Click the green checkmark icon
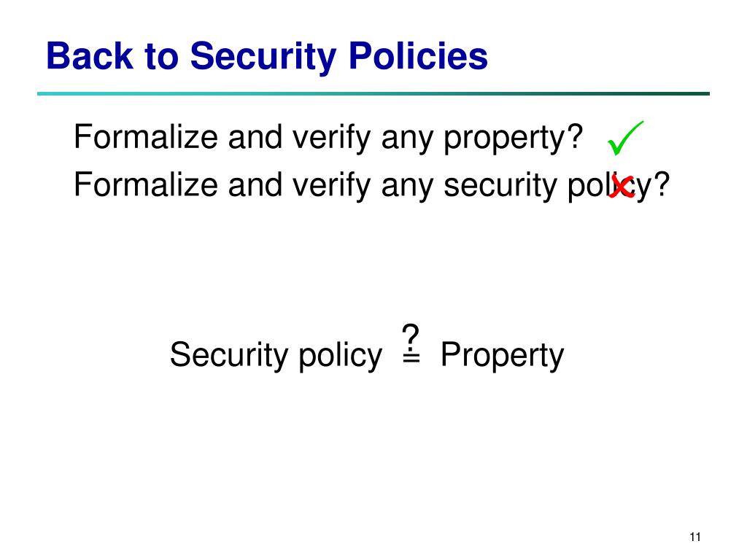The height and width of the screenshot is (560, 747). (625, 138)
